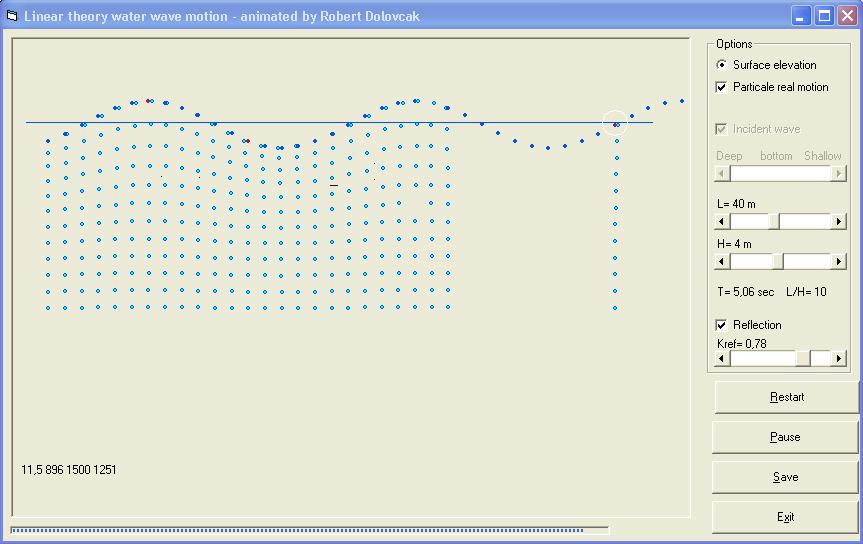Pause the wave animation
The width and height of the screenshot is (863, 544).
click(x=785, y=437)
